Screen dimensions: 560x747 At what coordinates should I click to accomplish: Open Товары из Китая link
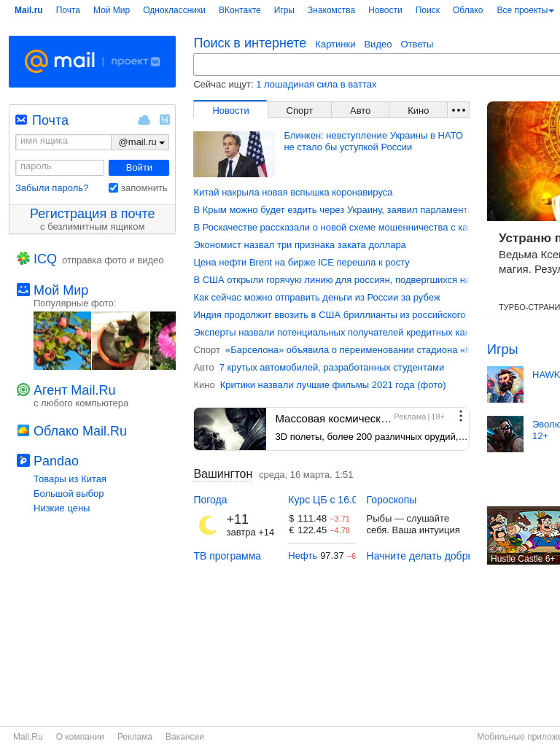pyautogui.click(x=70, y=479)
